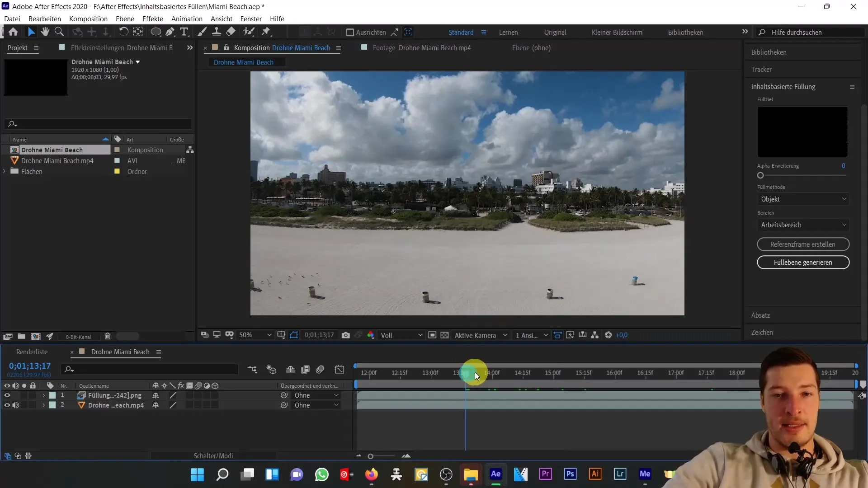This screenshot has height=488, width=868.
Task: Open Photoshop from the Windows taskbar
Action: 570,474
